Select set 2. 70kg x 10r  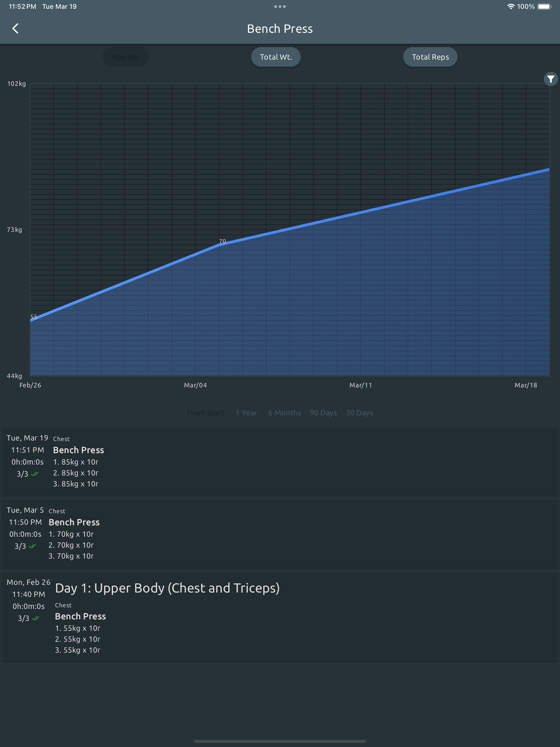[x=71, y=545]
